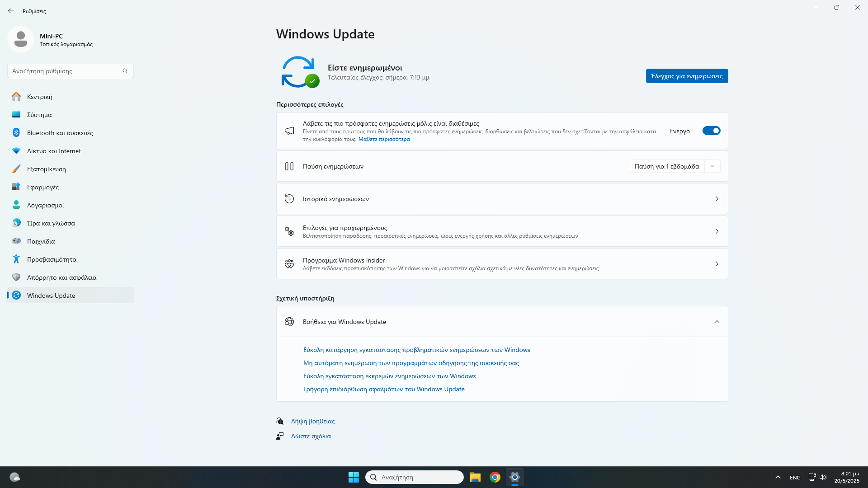Click the search magnifier icon in settings search

click(x=125, y=71)
